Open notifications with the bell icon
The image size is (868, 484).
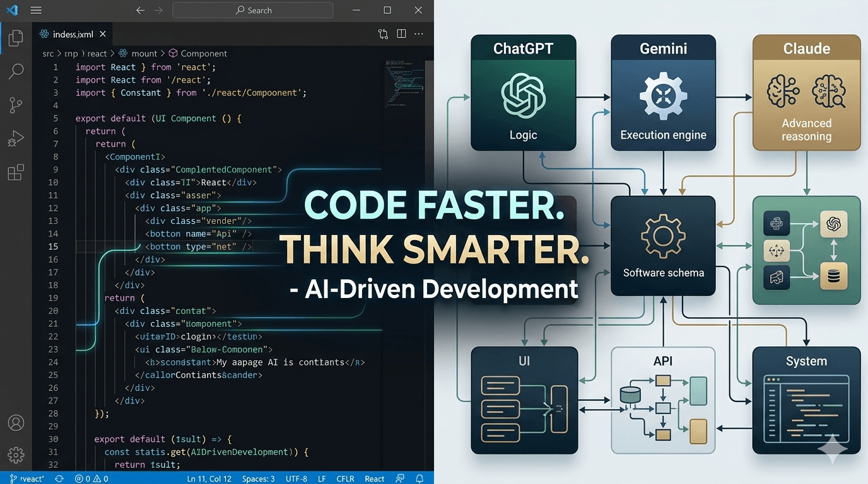pos(419,478)
